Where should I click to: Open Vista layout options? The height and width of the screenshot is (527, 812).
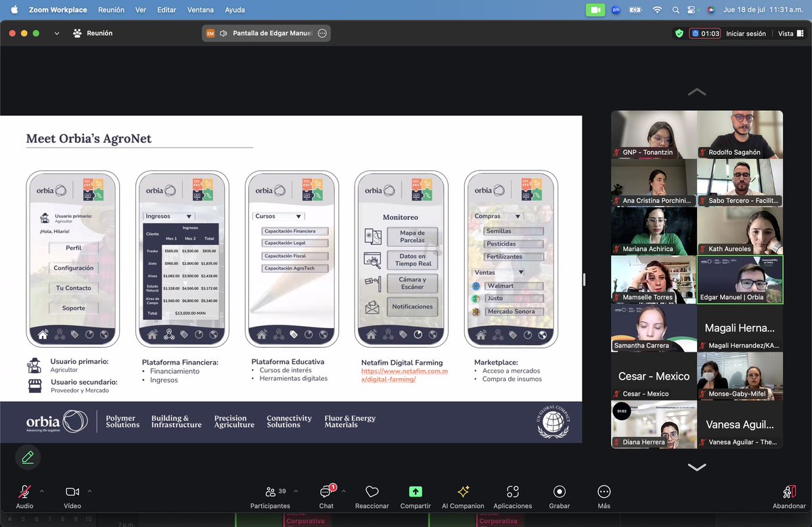[x=789, y=33]
